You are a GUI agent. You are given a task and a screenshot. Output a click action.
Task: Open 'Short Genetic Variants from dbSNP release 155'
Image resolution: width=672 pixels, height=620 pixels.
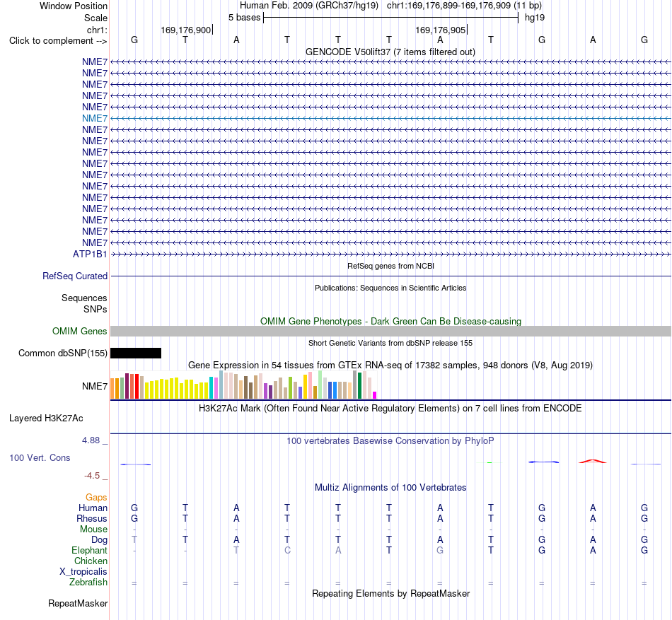point(390,343)
